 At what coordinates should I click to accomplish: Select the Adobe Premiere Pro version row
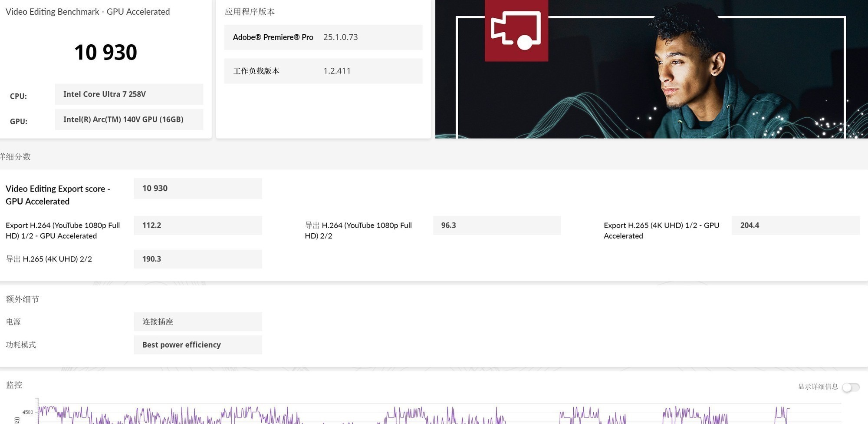click(323, 37)
